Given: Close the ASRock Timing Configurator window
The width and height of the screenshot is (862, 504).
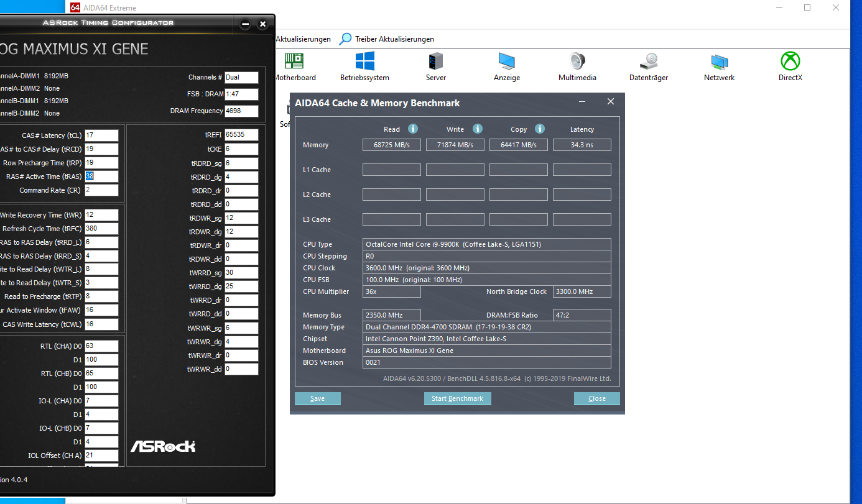Looking at the screenshot, I should (x=263, y=24).
